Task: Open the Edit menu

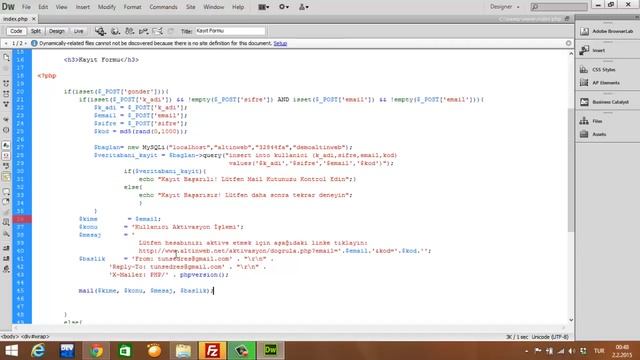Action: pos(43,7)
